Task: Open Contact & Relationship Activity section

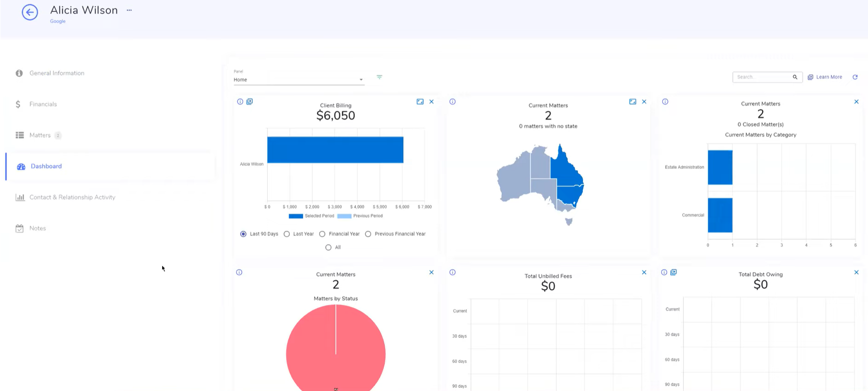Action: click(x=72, y=197)
